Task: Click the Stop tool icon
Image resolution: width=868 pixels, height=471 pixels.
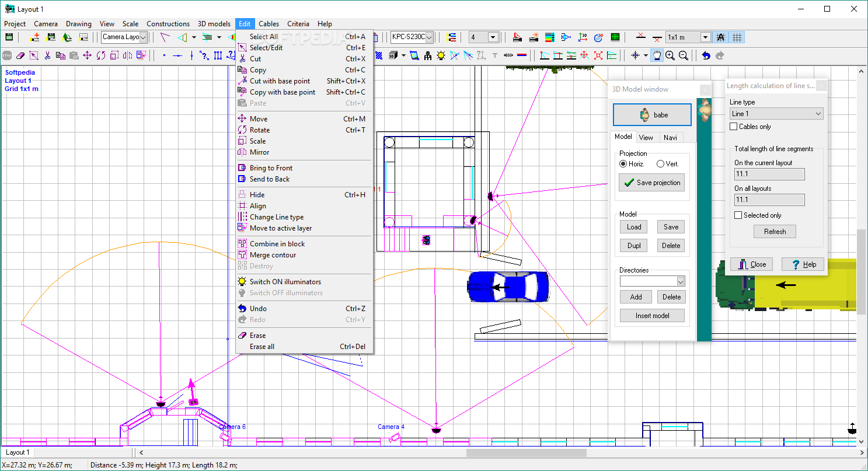Action: [7, 55]
